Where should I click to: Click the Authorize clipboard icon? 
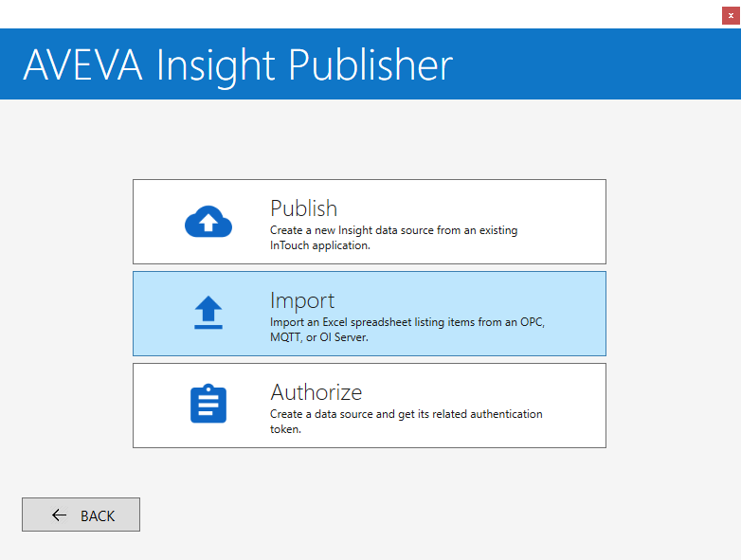[x=208, y=403]
